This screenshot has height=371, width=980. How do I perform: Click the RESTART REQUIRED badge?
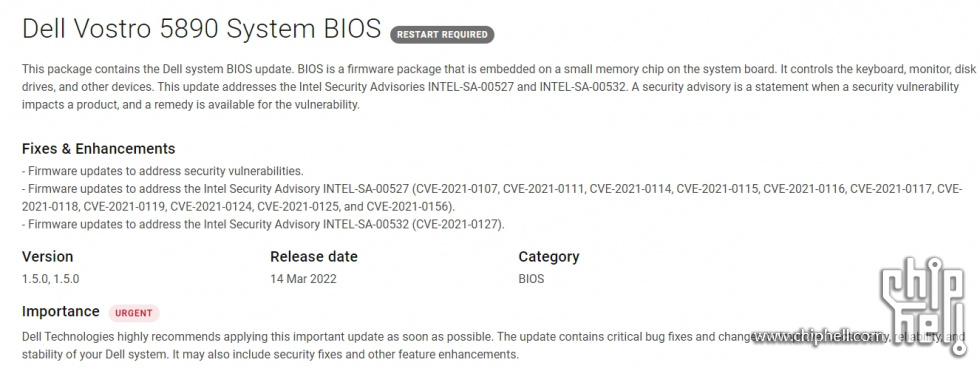click(x=442, y=35)
